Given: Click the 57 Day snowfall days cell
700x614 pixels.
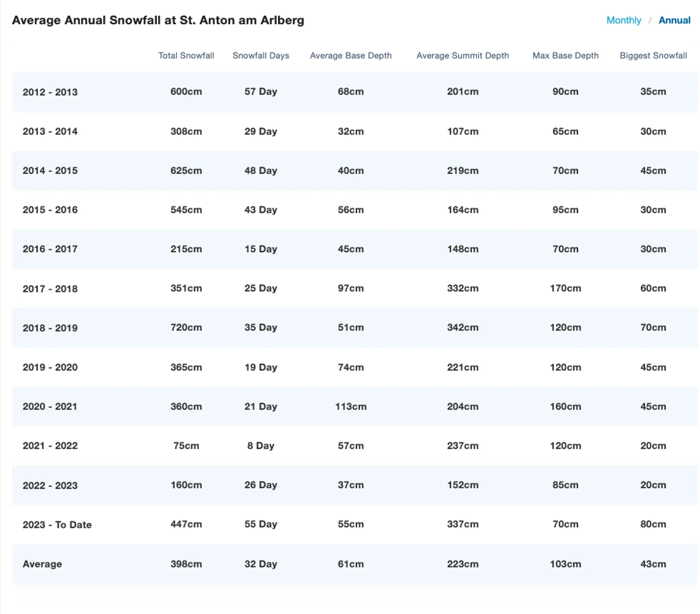Looking at the screenshot, I should (x=261, y=91).
